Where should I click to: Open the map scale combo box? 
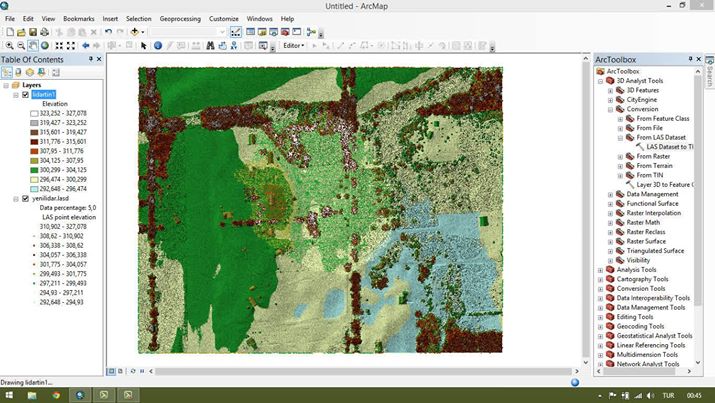(187, 32)
